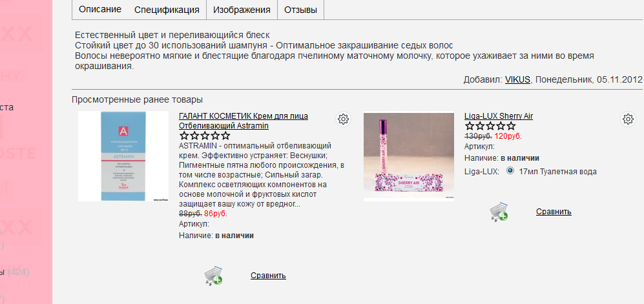Open settings gear for Sherry Air

click(628, 119)
